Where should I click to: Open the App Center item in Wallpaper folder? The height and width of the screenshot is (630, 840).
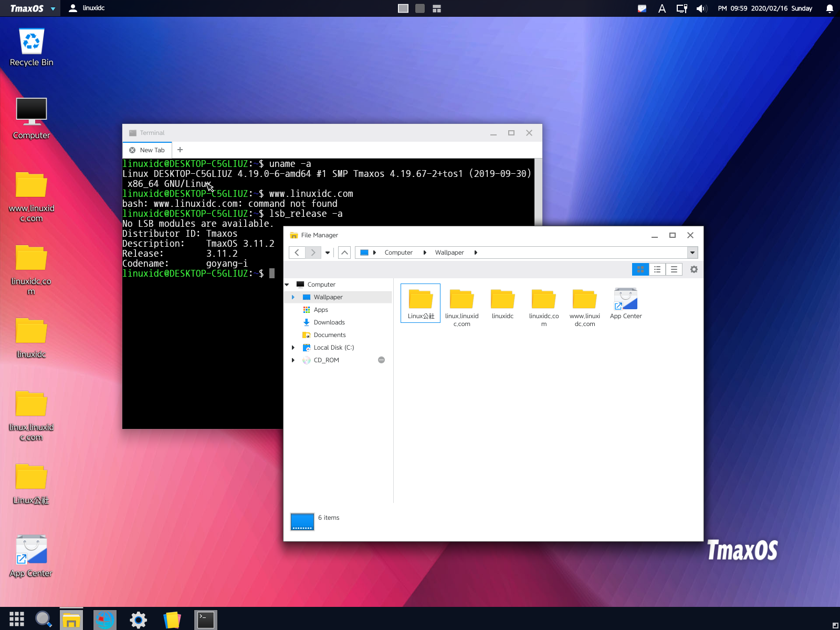626,303
